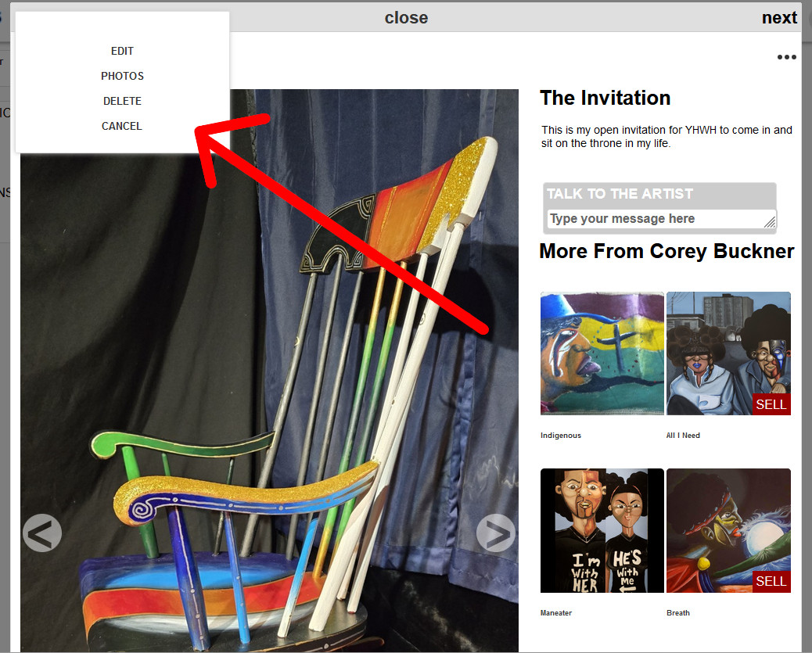Open the All I Need thumbnail

click(x=728, y=353)
